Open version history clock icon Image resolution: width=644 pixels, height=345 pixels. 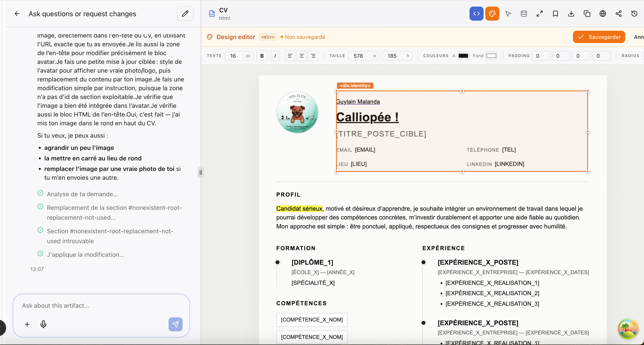tap(634, 14)
